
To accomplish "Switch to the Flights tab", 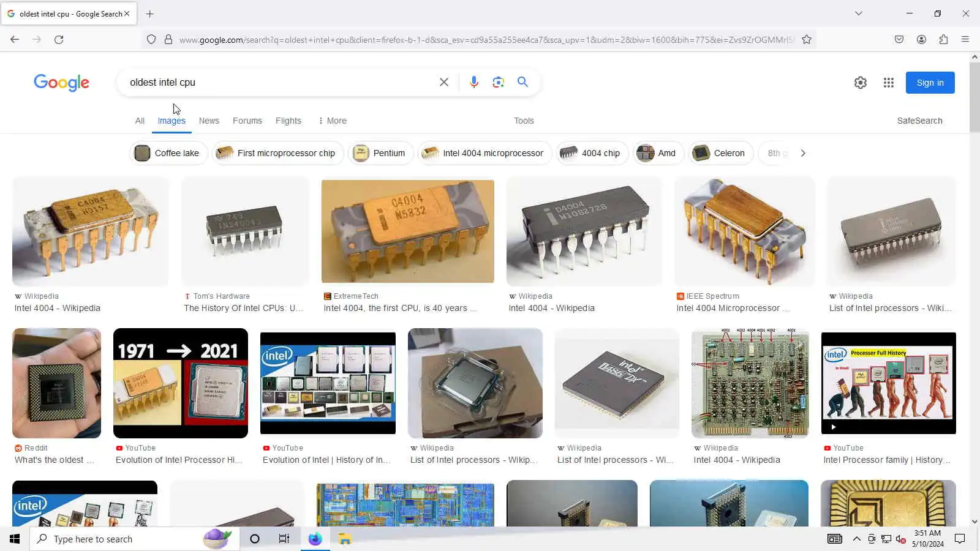I will (x=288, y=121).
